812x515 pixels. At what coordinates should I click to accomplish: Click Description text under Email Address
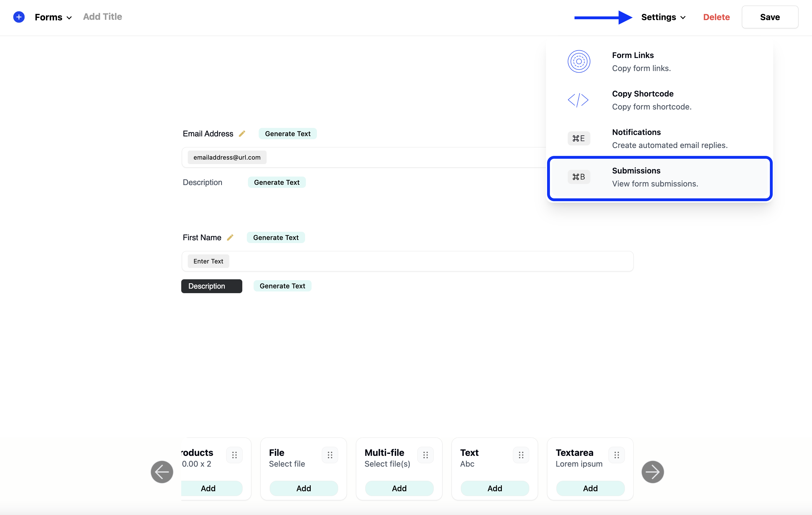[202, 182]
